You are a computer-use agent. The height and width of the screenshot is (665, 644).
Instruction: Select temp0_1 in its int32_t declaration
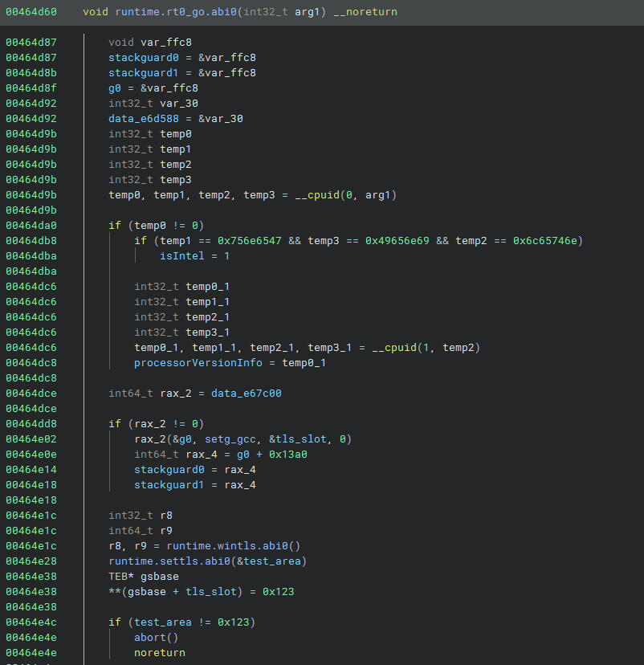point(208,287)
